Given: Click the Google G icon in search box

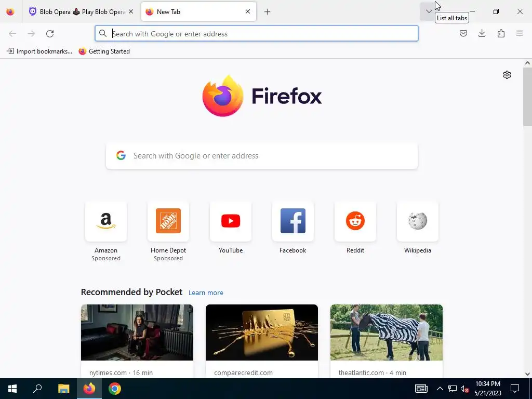Looking at the screenshot, I should point(121,156).
